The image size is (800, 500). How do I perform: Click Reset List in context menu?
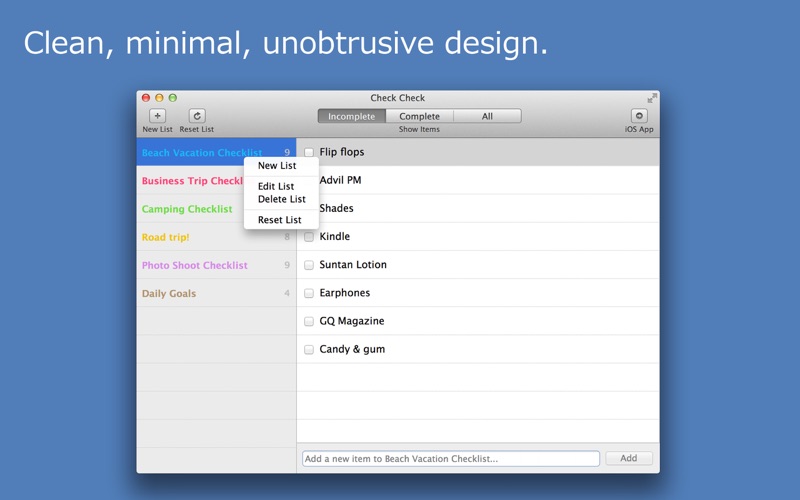(279, 220)
